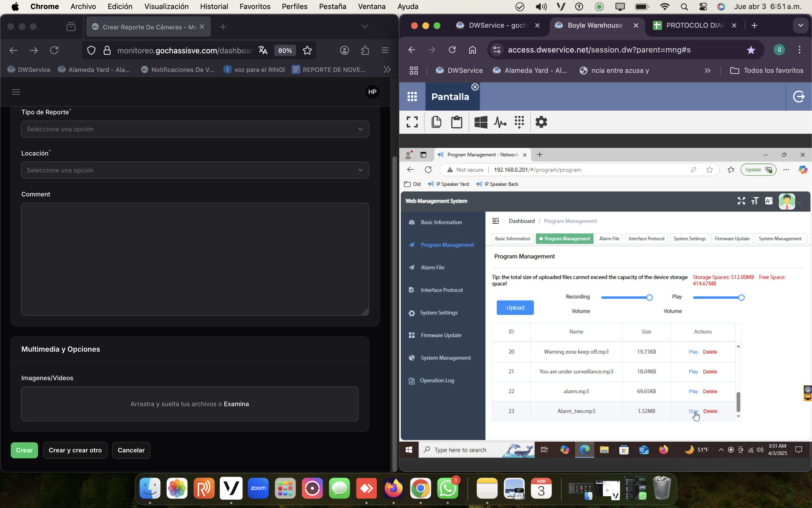Screen dimensions: 812x508
Task: Open the activity monitor pulse icon
Action: point(500,122)
